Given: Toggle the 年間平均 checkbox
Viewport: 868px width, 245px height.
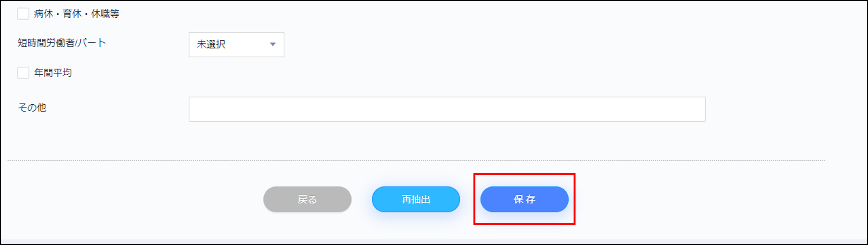Looking at the screenshot, I should (23, 73).
